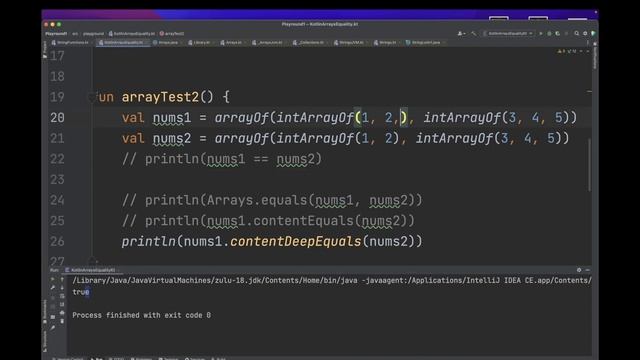The width and height of the screenshot is (640, 360).
Task: Select the KotlinArraysEquality.kt editor tab
Action: coord(122,42)
